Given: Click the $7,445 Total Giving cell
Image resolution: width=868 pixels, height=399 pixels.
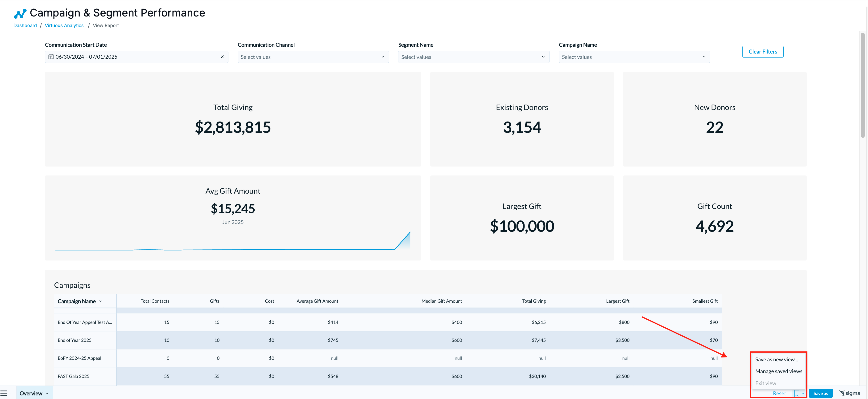Looking at the screenshot, I should click(x=538, y=340).
